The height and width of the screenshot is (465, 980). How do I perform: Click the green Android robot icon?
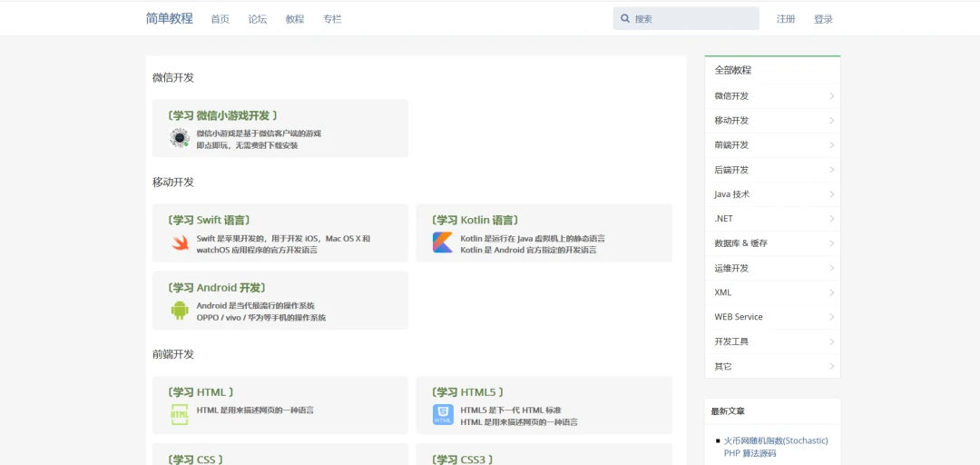click(x=180, y=311)
